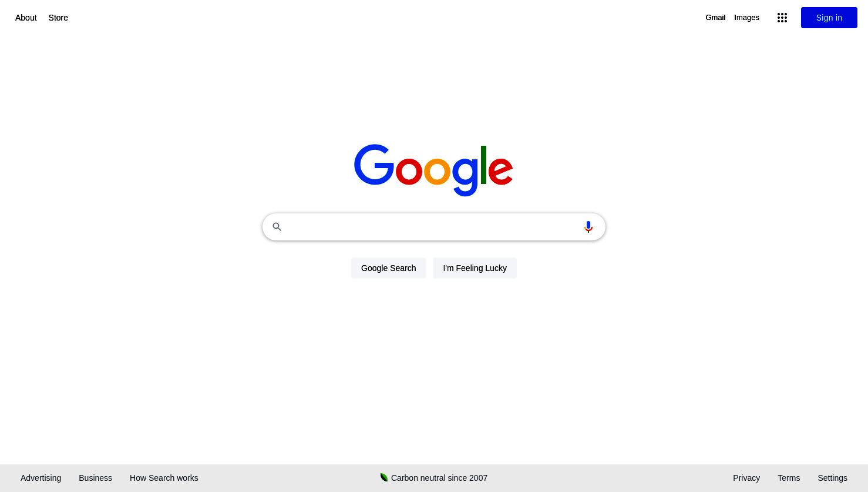The width and height of the screenshot is (868, 492).
Task: Open the Google apps grid icon
Action: [x=782, y=18]
